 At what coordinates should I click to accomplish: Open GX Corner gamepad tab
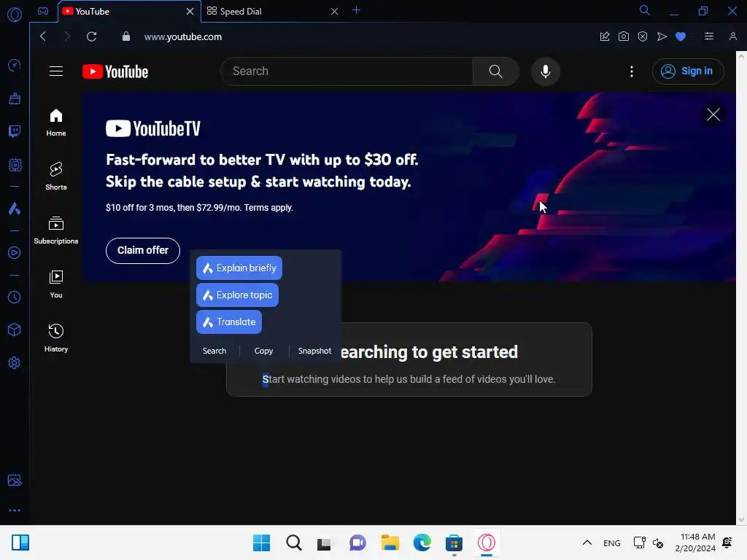43,11
